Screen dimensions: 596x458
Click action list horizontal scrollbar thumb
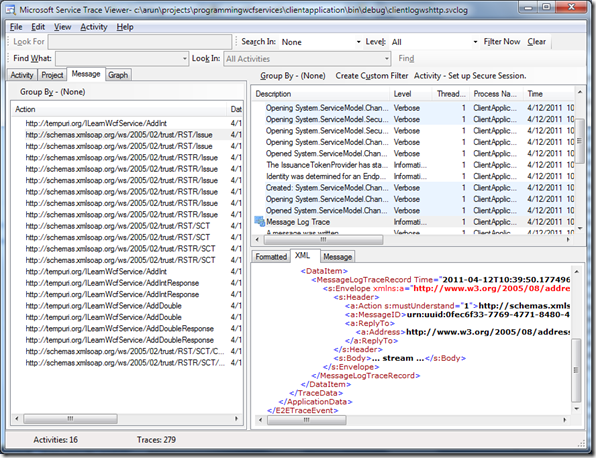[70, 419]
